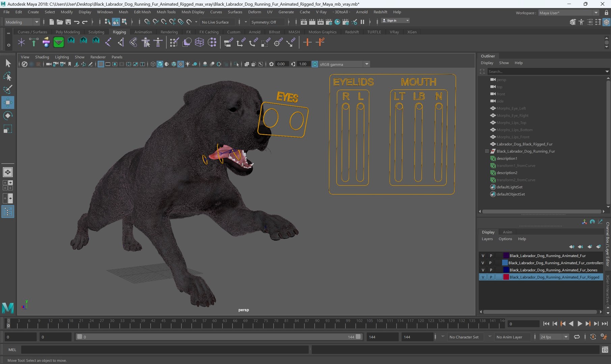Screen dimensions: 611x364
Task: Open the Workspace Maya User dropdown
Action: pyautogui.click(x=568, y=13)
